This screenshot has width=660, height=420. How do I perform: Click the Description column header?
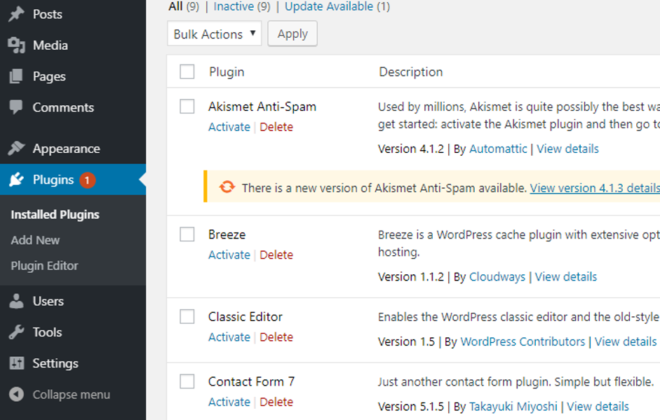pos(411,72)
